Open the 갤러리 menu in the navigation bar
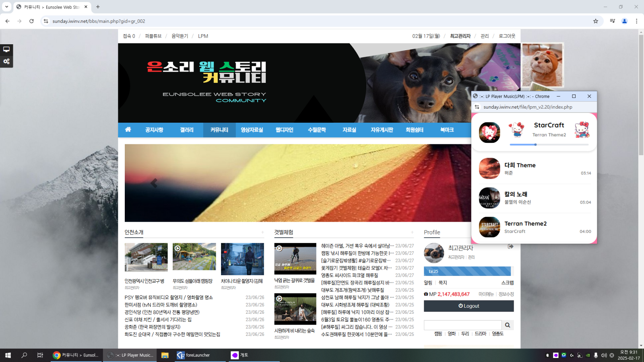 point(187,130)
